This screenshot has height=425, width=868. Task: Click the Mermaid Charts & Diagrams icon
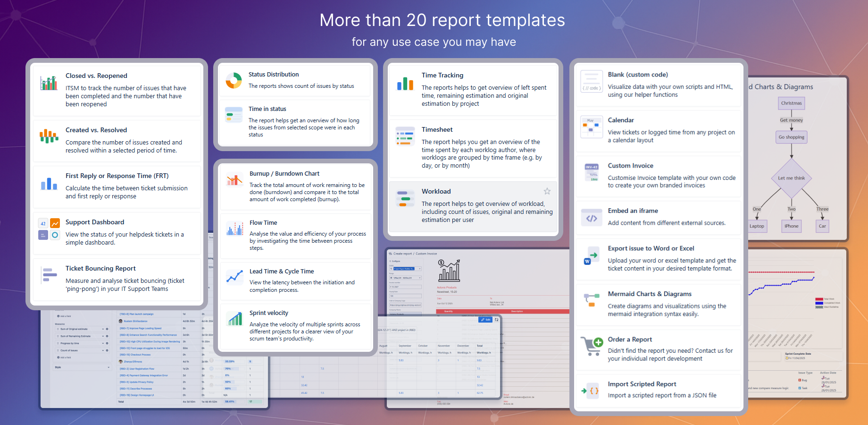(591, 300)
